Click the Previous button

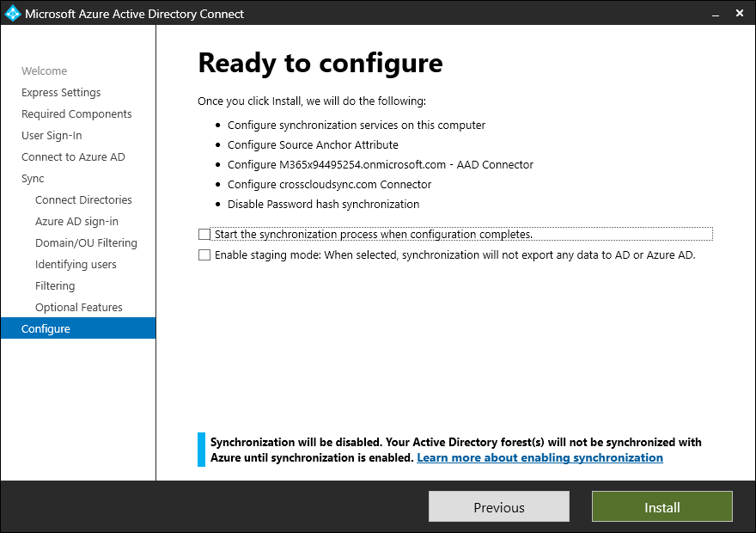[x=498, y=506]
